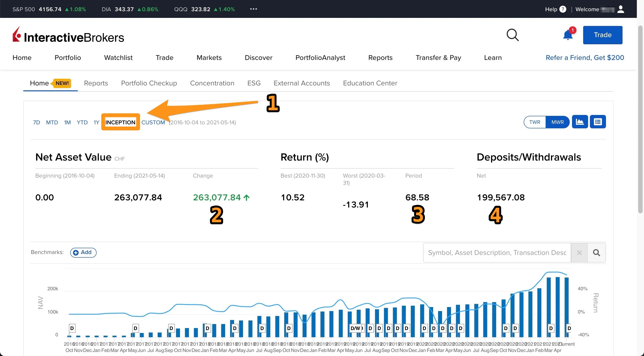Click the S&P 500 ticker quote
The height and width of the screenshot is (356, 644).
point(49,9)
